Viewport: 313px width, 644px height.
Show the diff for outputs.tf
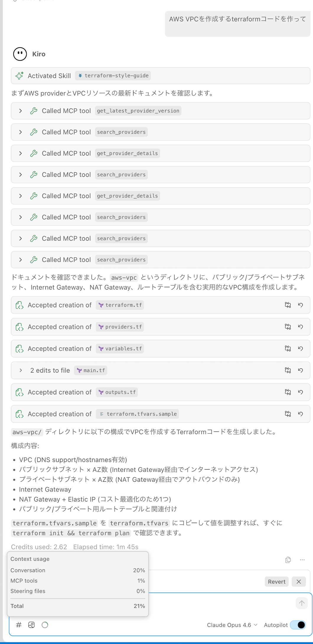pos(288,392)
